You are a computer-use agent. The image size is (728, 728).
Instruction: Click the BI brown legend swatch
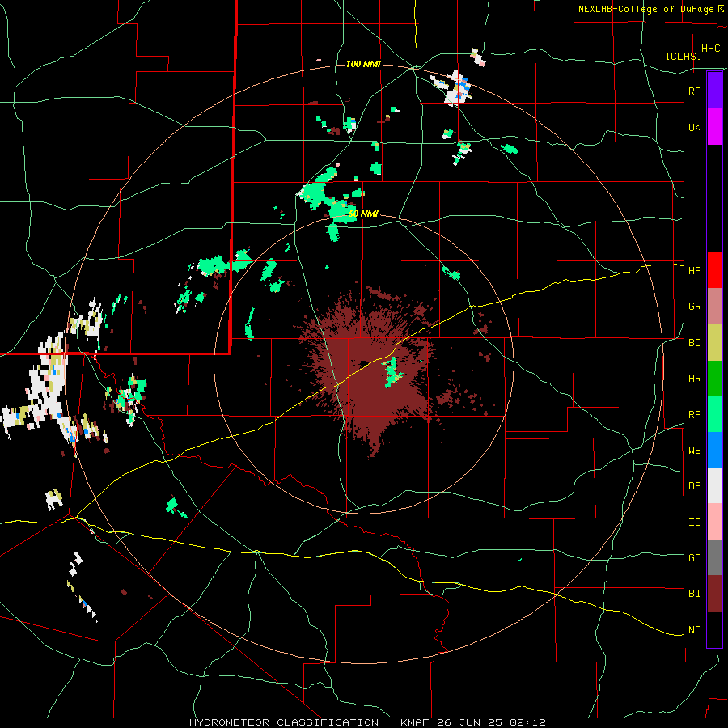(714, 594)
